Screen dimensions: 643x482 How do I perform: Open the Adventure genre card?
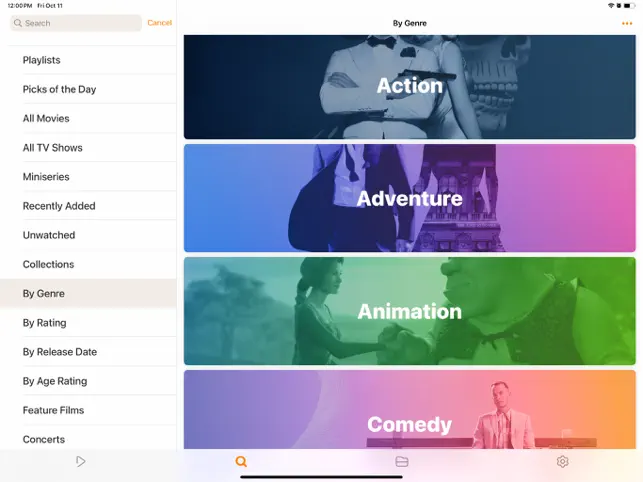410,198
